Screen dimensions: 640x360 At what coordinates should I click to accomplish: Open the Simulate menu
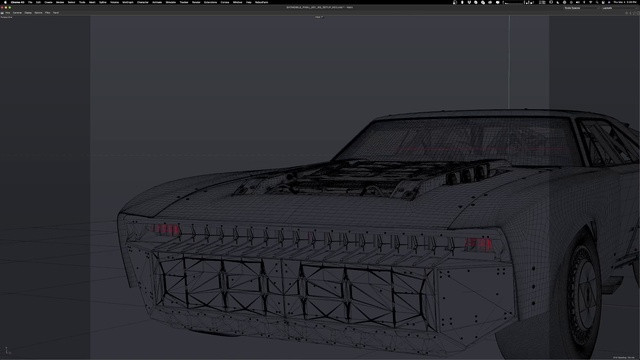tap(171, 2)
